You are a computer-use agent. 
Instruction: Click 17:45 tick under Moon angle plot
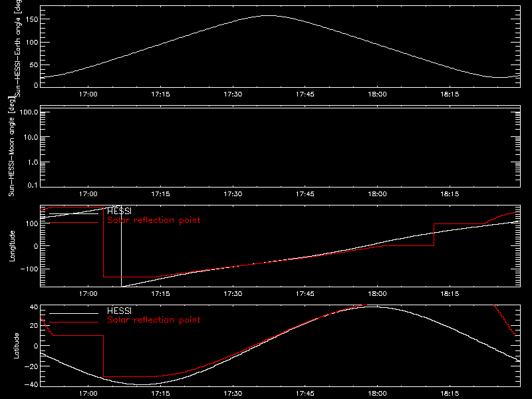pyautogui.click(x=305, y=194)
